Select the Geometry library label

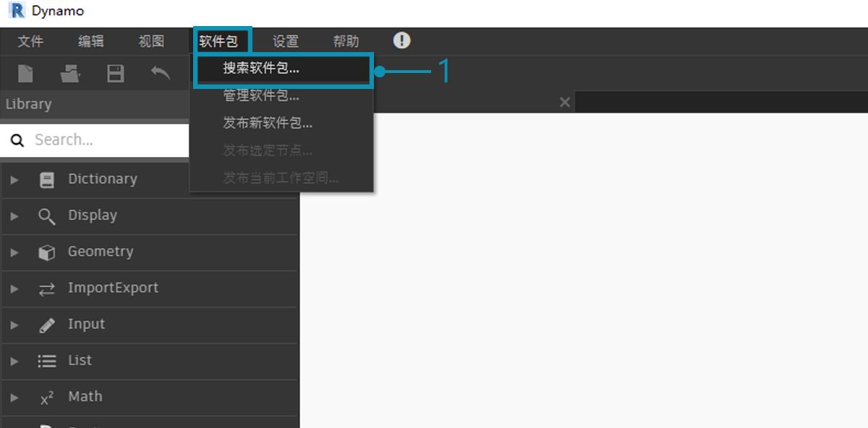[x=101, y=251]
